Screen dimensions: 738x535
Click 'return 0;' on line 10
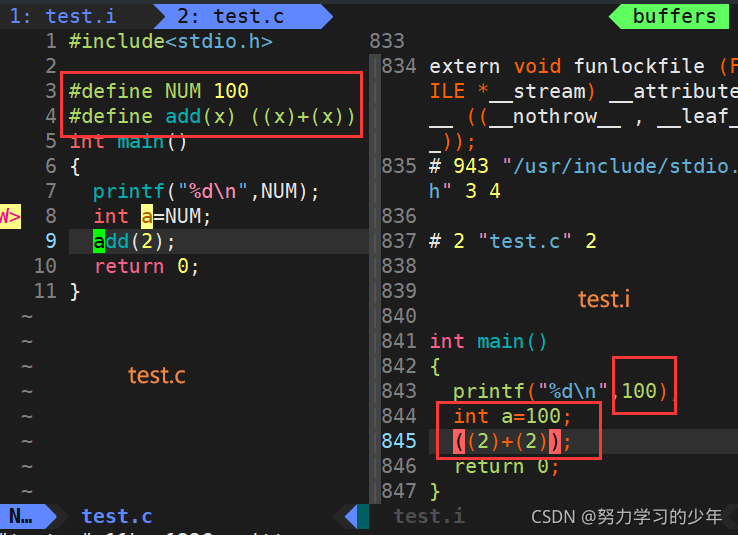146,266
